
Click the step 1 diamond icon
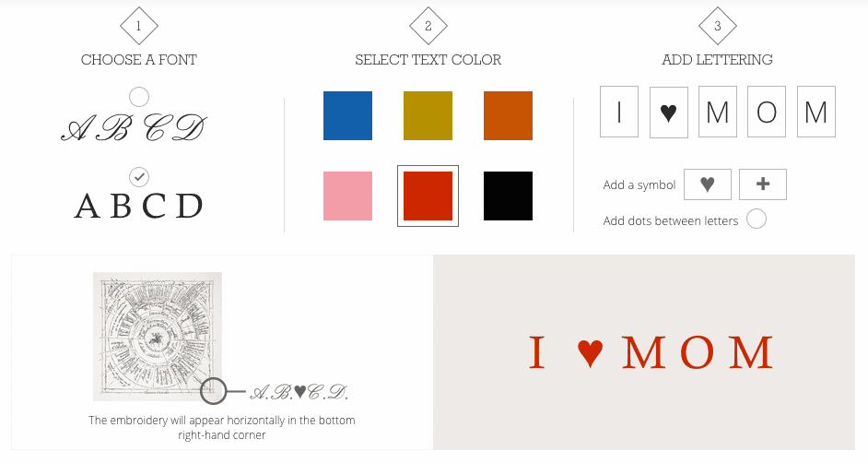pyautogui.click(x=139, y=26)
